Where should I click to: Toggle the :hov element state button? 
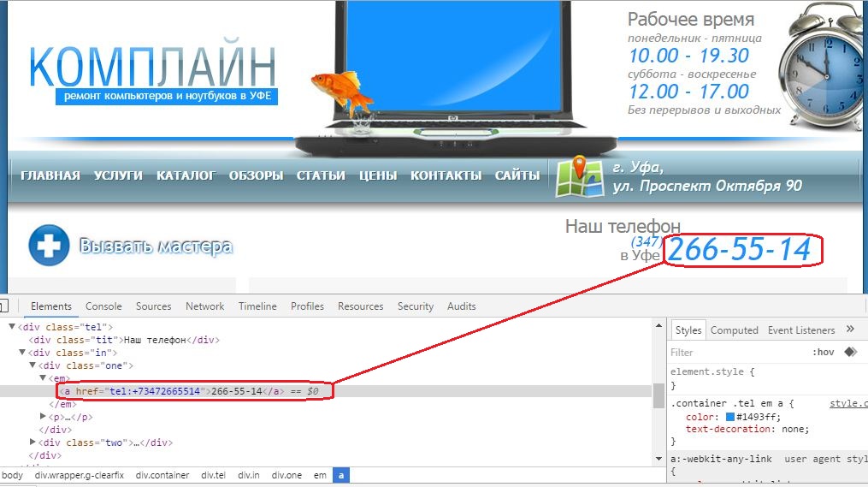[x=824, y=353]
